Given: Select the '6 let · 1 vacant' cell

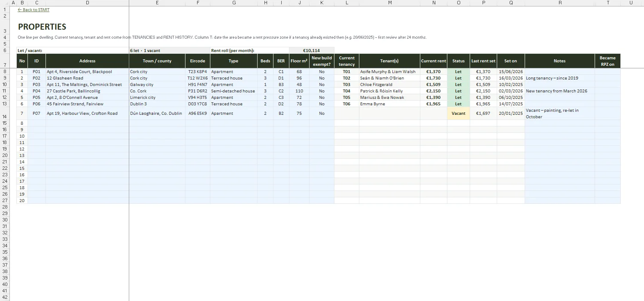Looking at the screenshot, I should 157,51.
